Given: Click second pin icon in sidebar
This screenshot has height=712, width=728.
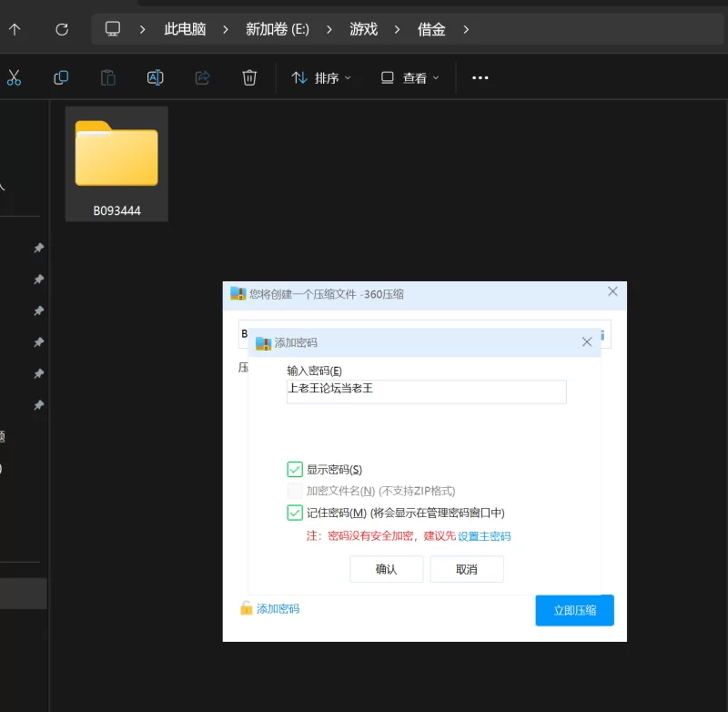Looking at the screenshot, I should click(x=39, y=280).
